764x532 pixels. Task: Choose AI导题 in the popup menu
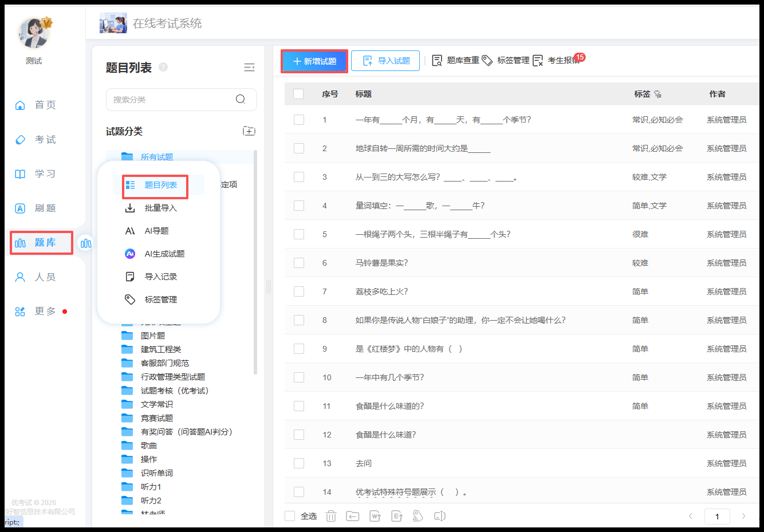156,231
